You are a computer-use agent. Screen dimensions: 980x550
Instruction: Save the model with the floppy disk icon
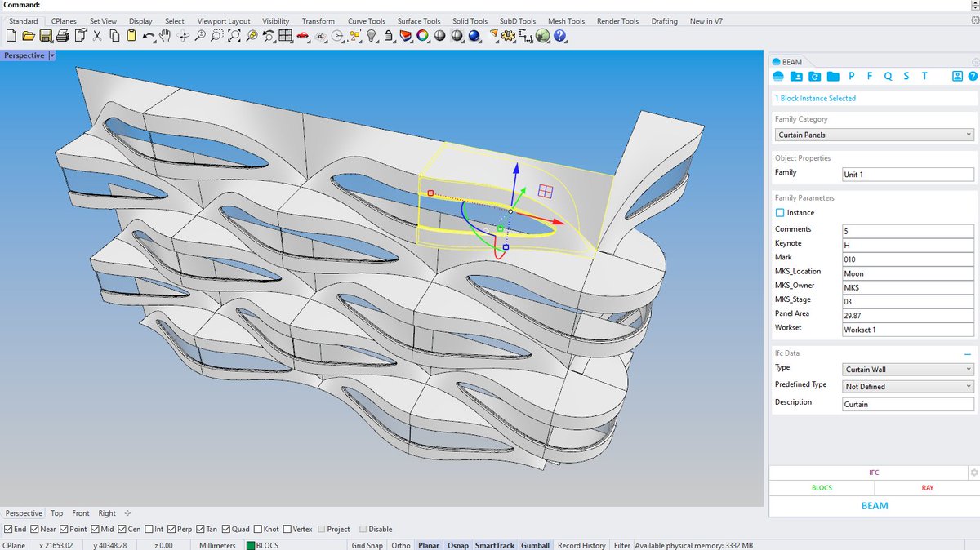point(47,36)
